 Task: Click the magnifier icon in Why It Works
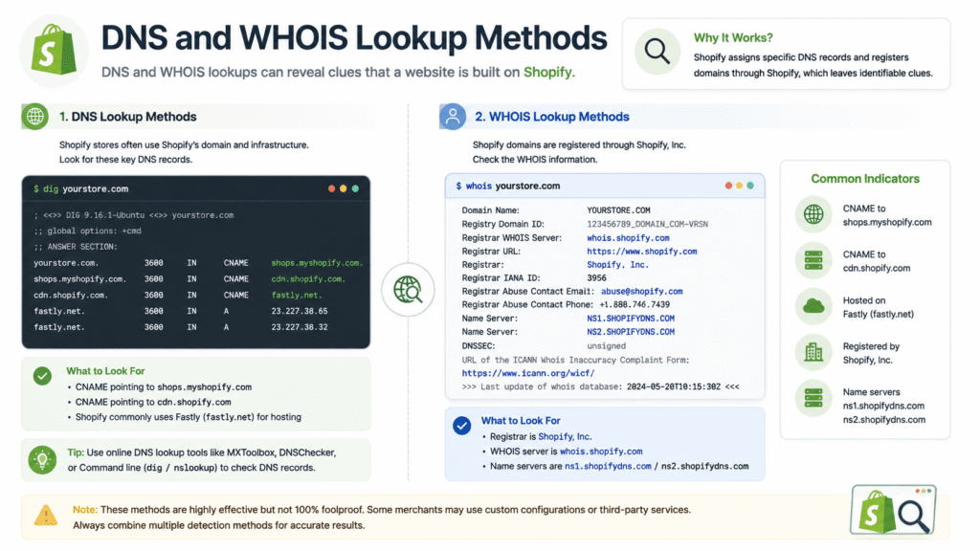(x=657, y=52)
